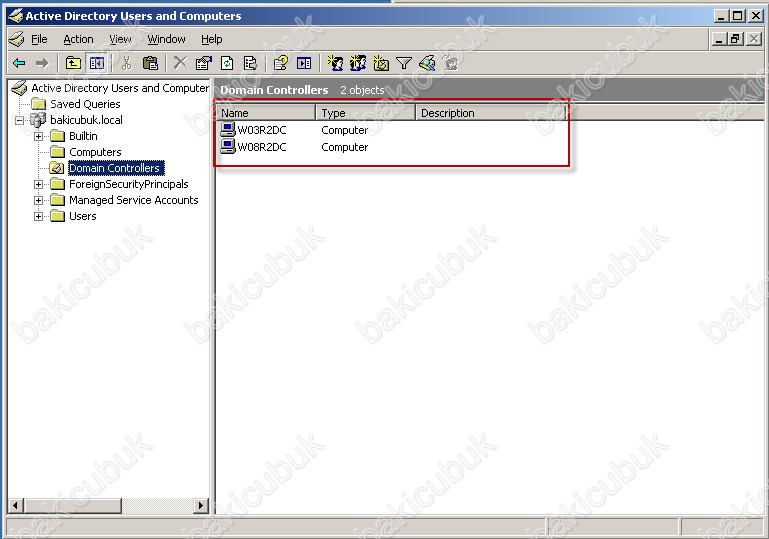
Task: Click the Paste clipboard icon
Action: [x=150, y=63]
